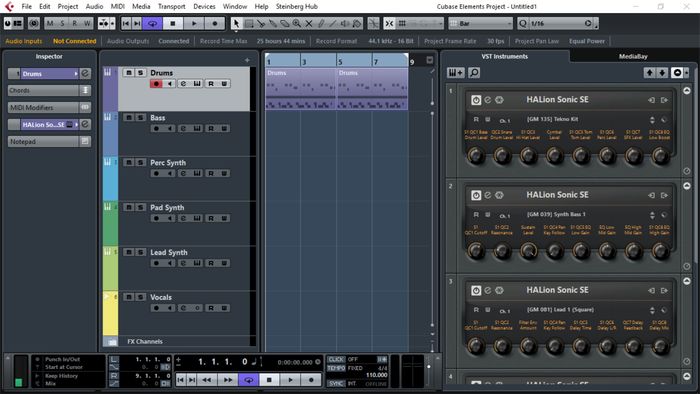Select the Color paint bucket tool

(x=357, y=23)
